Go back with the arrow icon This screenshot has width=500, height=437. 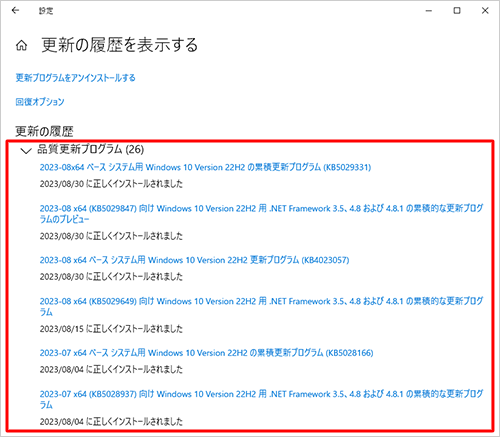click(15, 11)
